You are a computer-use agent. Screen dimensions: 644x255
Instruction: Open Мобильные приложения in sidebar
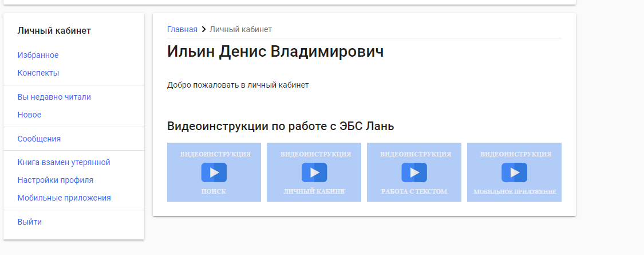tap(64, 198)
